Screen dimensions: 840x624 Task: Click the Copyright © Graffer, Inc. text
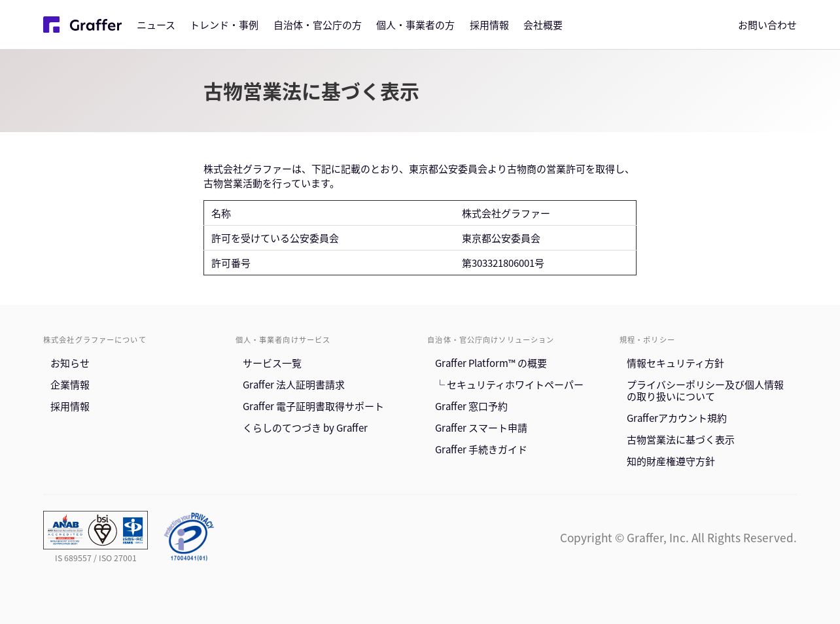point(678,538)
